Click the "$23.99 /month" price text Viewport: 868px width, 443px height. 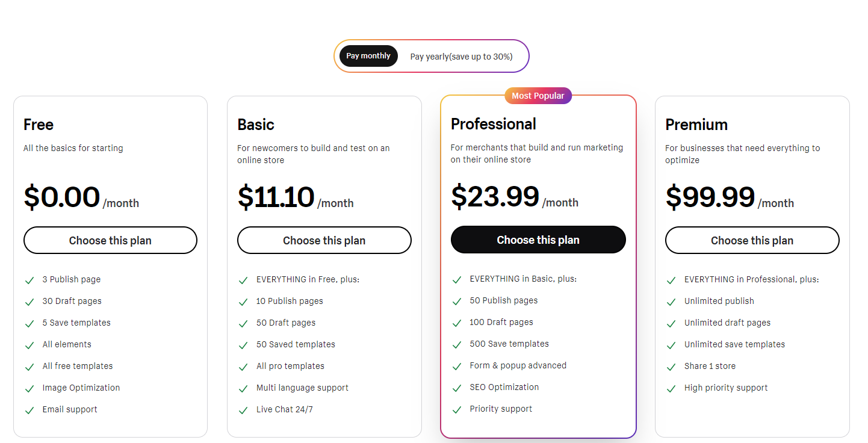pos(515,197)
